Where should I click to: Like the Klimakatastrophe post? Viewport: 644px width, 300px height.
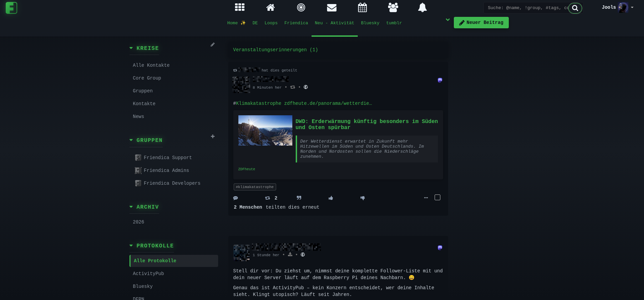[331, 198]
